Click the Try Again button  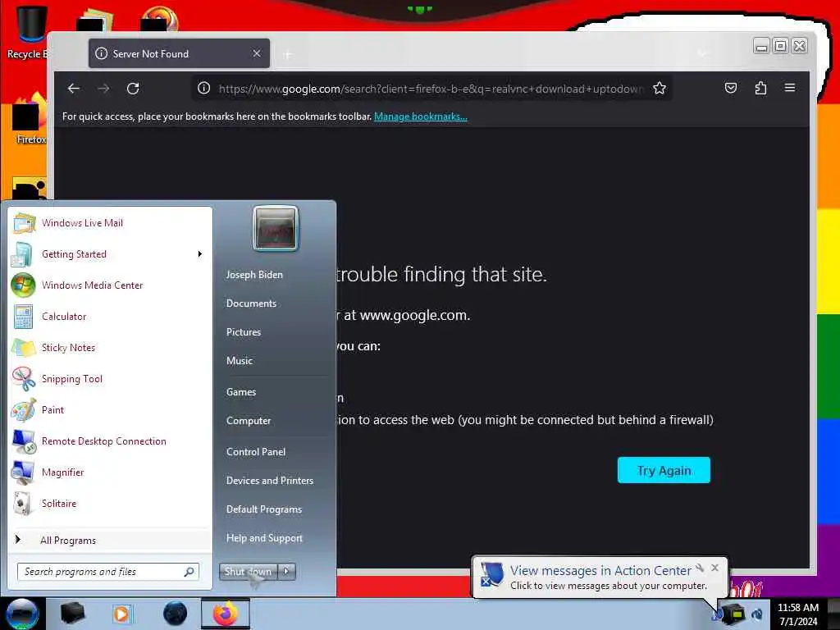[x=664, y=470]
